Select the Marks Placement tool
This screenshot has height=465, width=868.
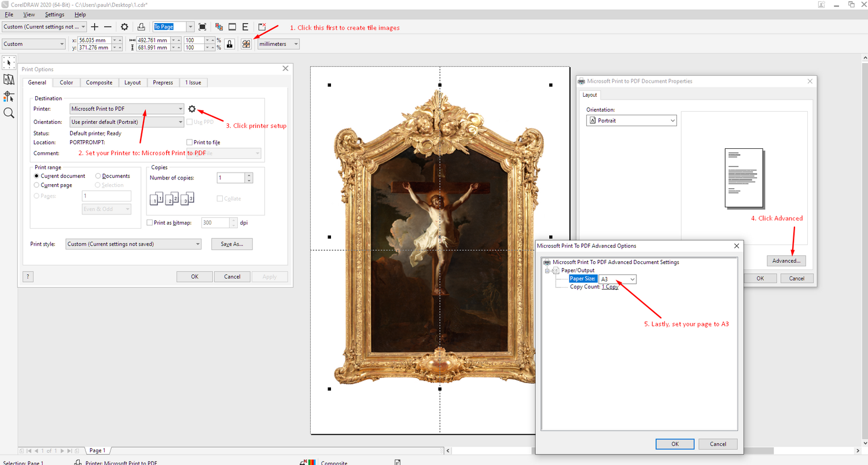tap(9, 96)
